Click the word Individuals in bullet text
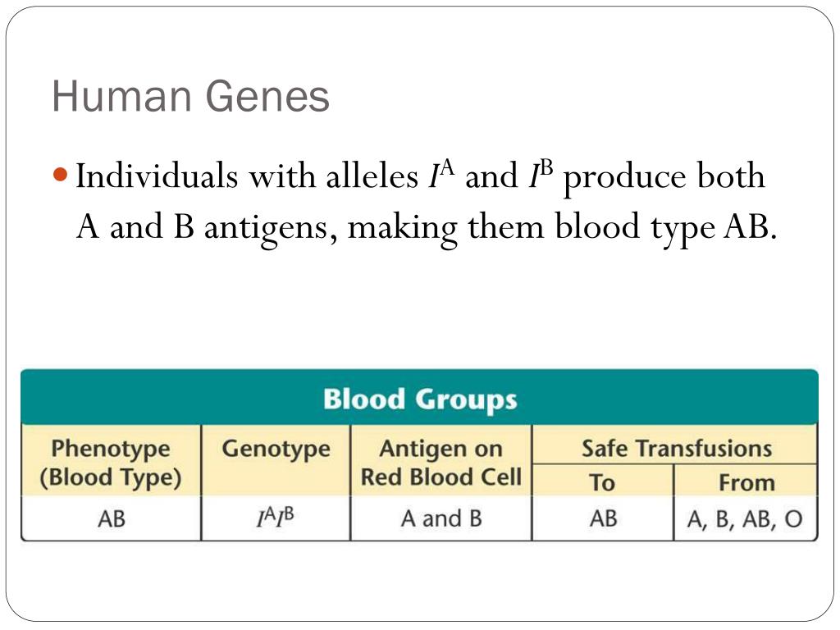The width and height of the screenshot is (840, 630). (157, 176)
